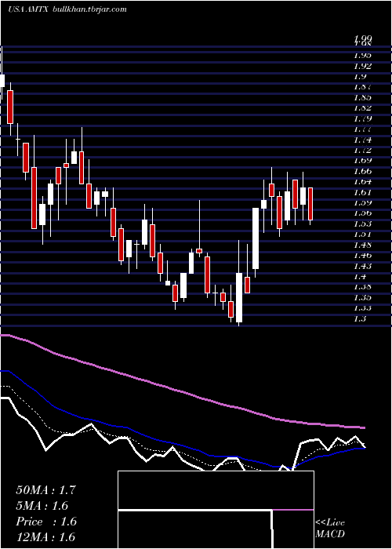Click the 1.43 price axis label

[362, 266]
